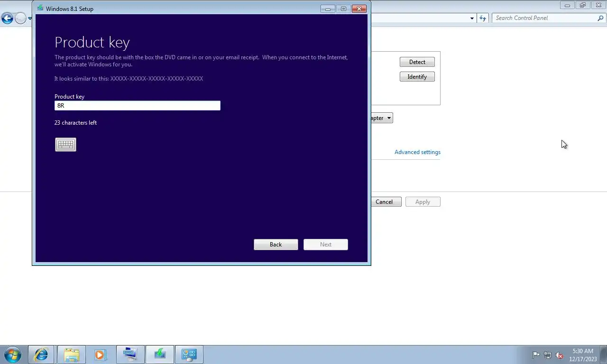This screenshot has width=607, height=364.
Task: Click the muted volume tray icon
Action: pyautogui.click(x=560, y=355)
